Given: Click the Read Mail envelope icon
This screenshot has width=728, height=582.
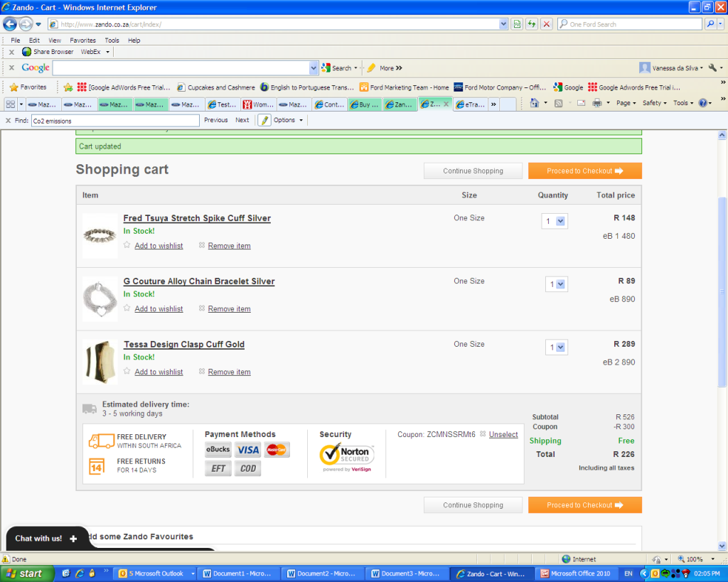Looking at the screenshot, I should point(581,103).
